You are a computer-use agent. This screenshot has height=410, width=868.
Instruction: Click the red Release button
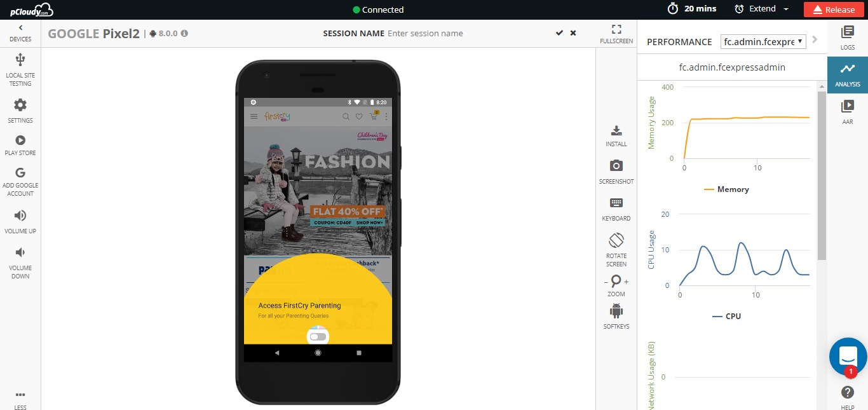coord(833,10)
